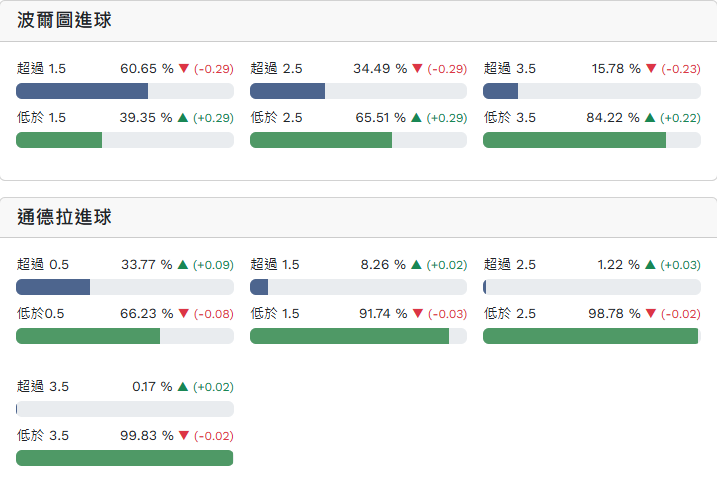Click the green bar under 99.83 %
Screen dimensions: 717x478
point(124,458)
